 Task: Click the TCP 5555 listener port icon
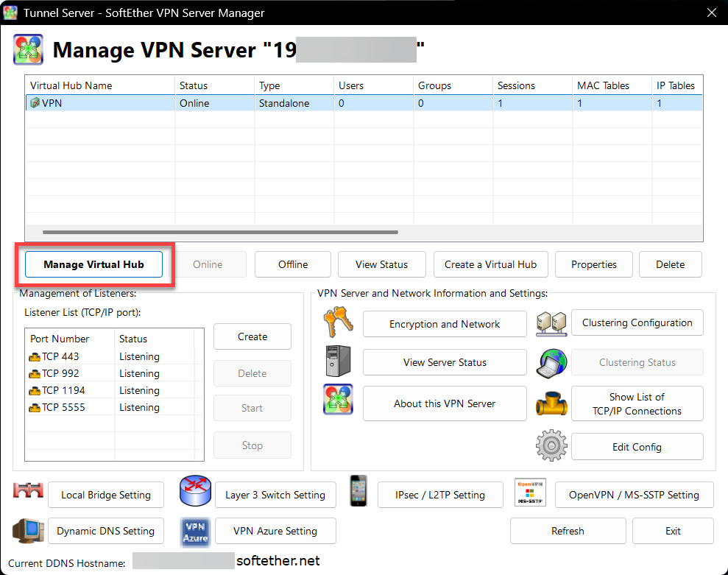point(35,407)
